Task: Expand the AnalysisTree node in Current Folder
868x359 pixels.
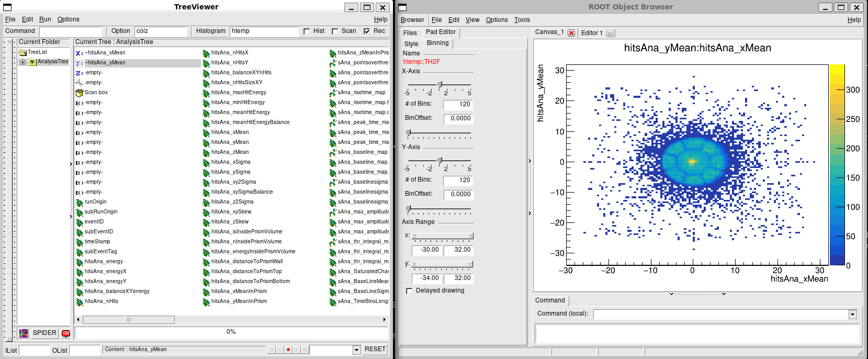Action: click(x=22, y=62)
